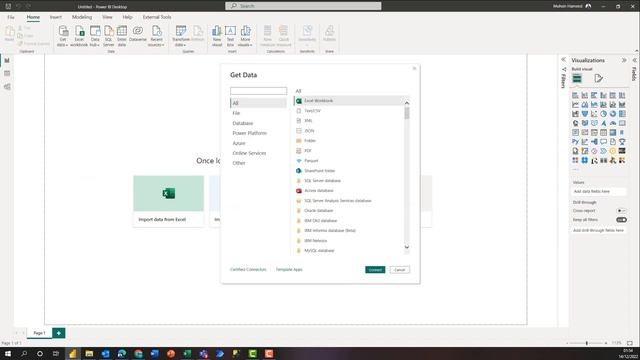Open the Insert ribbon tab
The height and width of the screenshot is (360, 640).
point(56,17)
